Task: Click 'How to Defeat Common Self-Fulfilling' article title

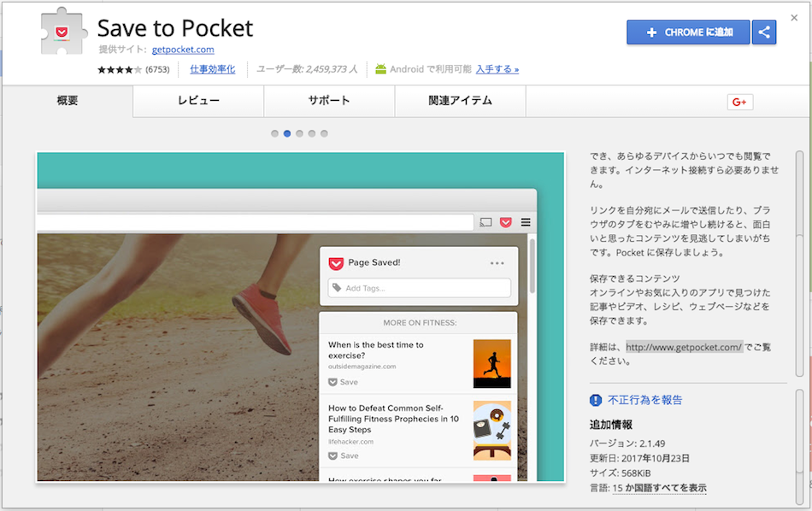Action: pos(393,419)
